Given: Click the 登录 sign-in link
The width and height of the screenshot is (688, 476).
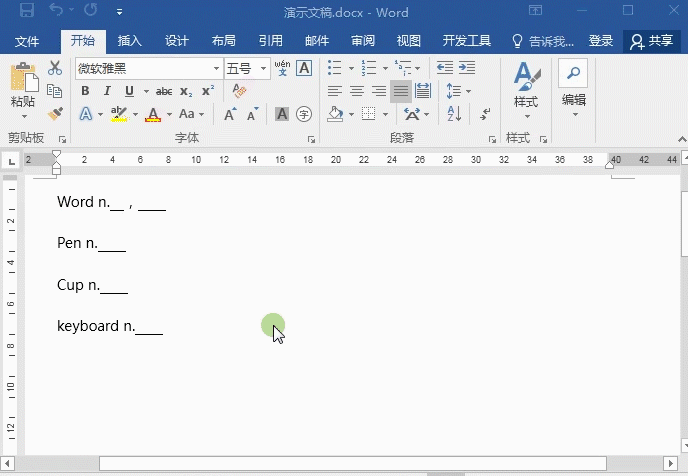Looking at the screenshot, I should (601, 41).
